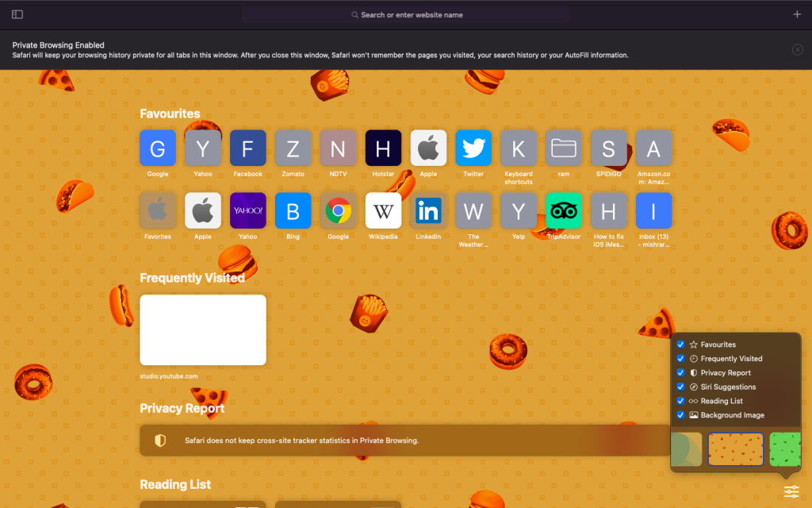812x508 pixels.
Task: Click the Favourites section heading
Action: [x=170, y=114]
